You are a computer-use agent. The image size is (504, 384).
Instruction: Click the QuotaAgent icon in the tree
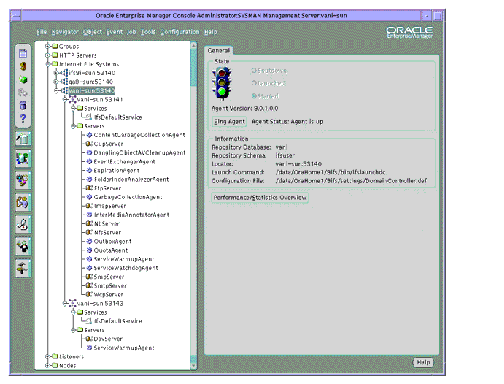click(89, 250)
